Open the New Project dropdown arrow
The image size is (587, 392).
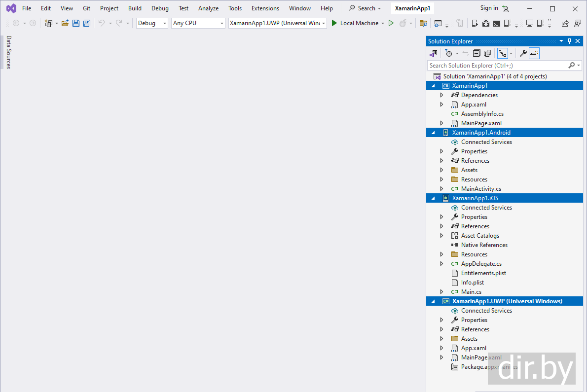pyautogui.click(x=57, y=23)
